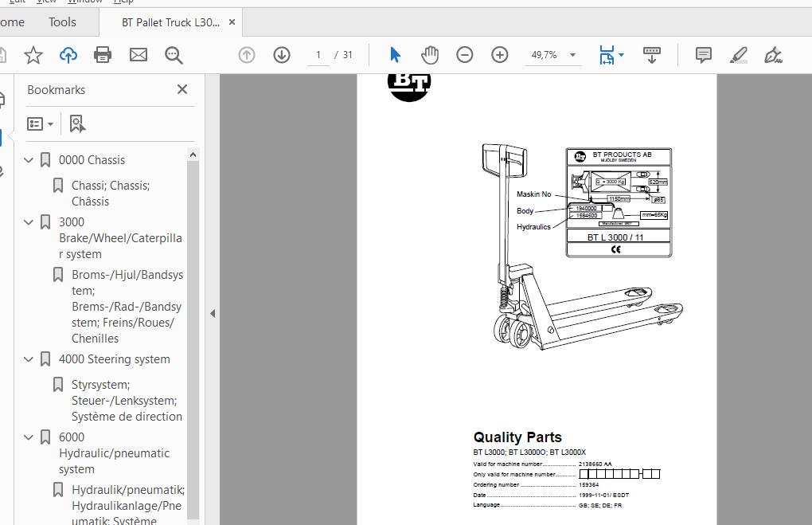812x525 pixels.
Task: Click the bookmark star icon in toolbar
Action: (x=33, y=55)
